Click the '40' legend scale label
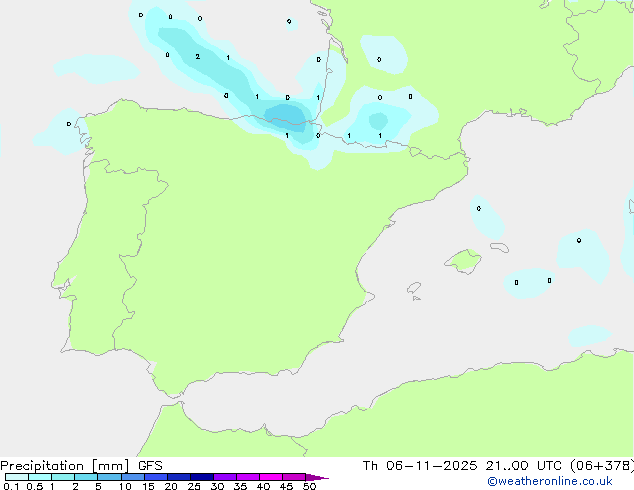 coord(263,486)
